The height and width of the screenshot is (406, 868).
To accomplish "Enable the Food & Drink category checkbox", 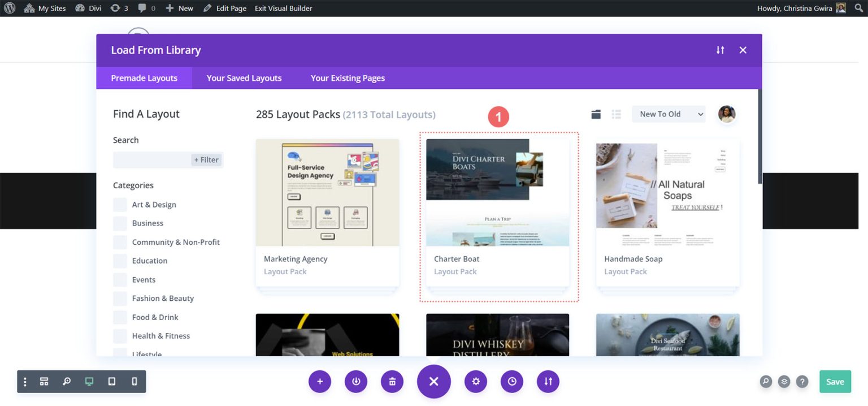I will click(x=119, y=317).
